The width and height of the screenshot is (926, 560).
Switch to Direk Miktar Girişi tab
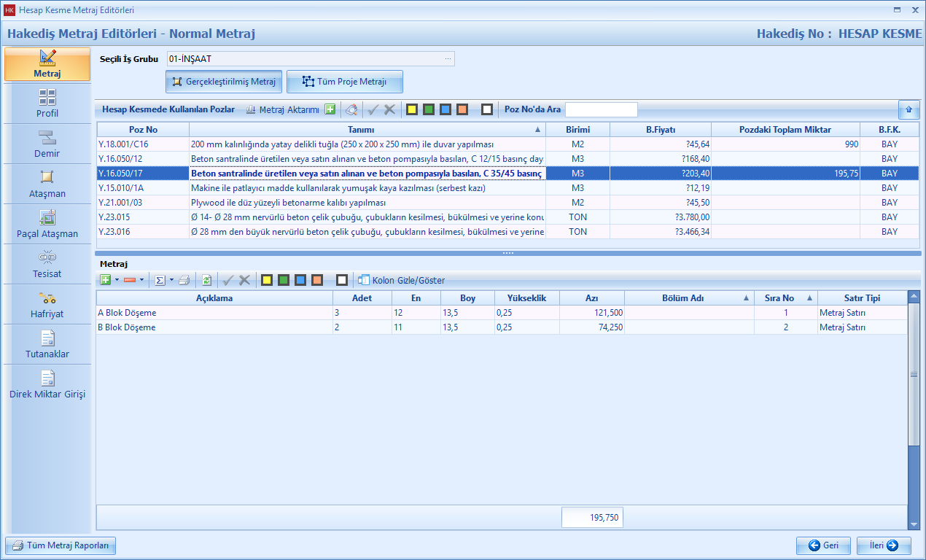click(x=47, y=384)
